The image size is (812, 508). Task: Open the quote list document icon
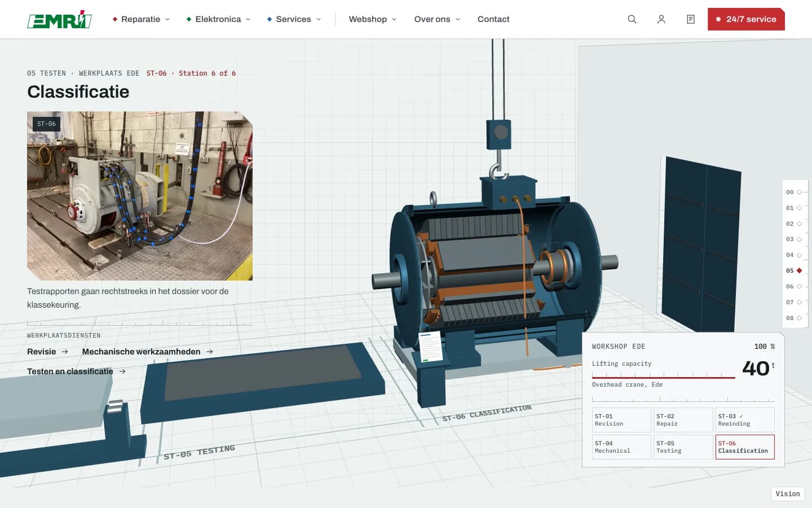(691, 19)
